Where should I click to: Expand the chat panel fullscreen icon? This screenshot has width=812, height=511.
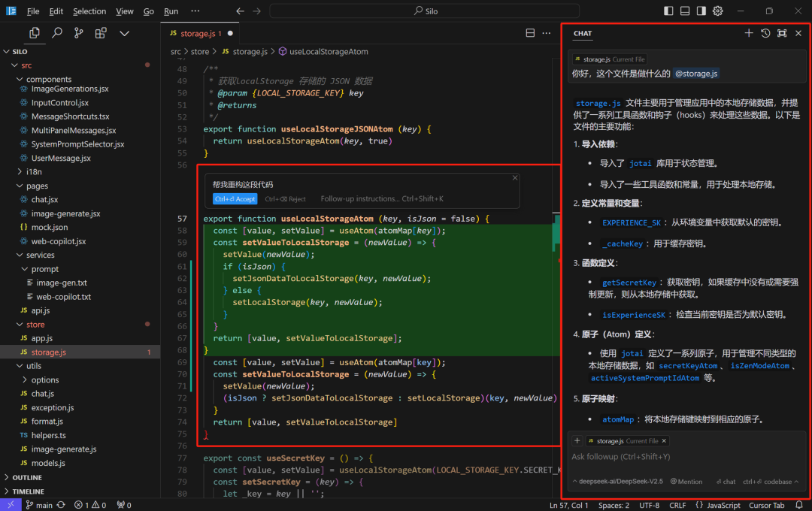[783, 32]
